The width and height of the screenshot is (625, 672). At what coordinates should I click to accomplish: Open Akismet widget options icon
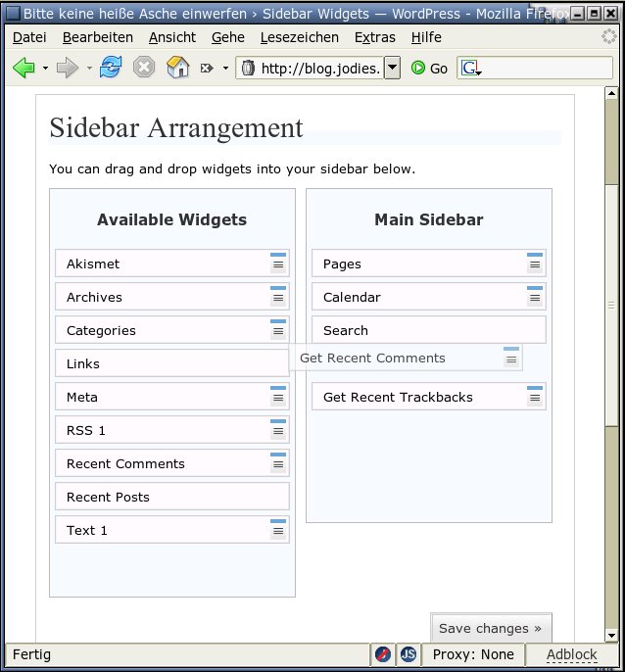pyautogui.click(x=278, y=262)
